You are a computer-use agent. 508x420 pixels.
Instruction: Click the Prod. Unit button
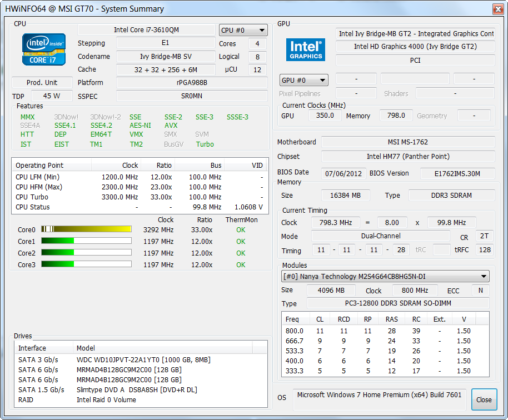point(42,83)
